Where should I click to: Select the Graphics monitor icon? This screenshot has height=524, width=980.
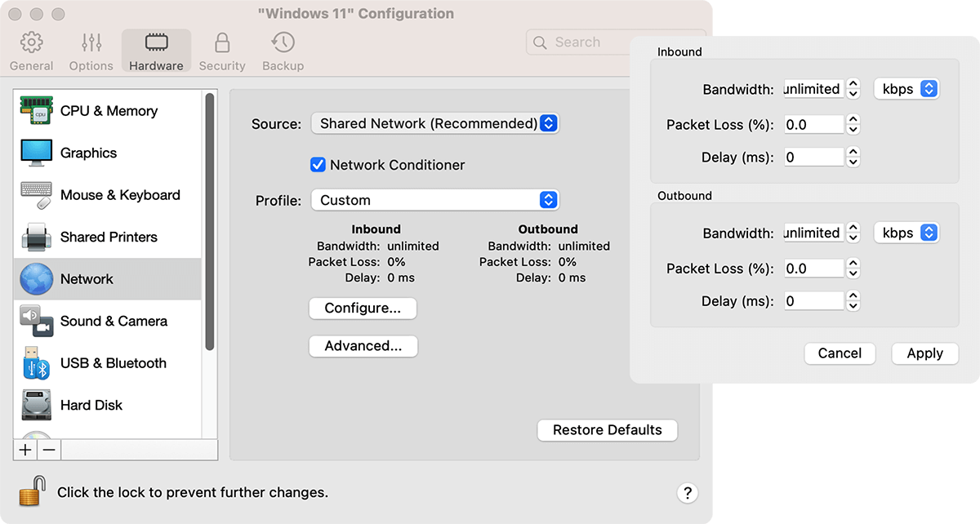coord(37,153)
